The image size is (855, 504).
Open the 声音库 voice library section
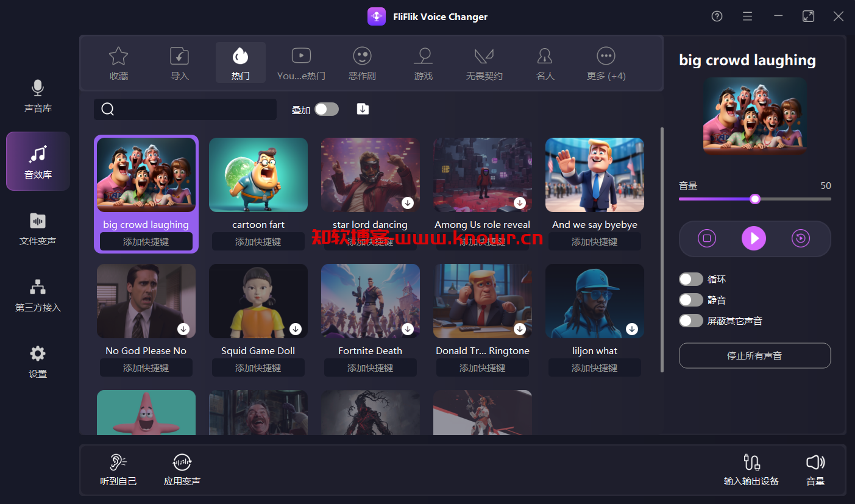[38, 96]
